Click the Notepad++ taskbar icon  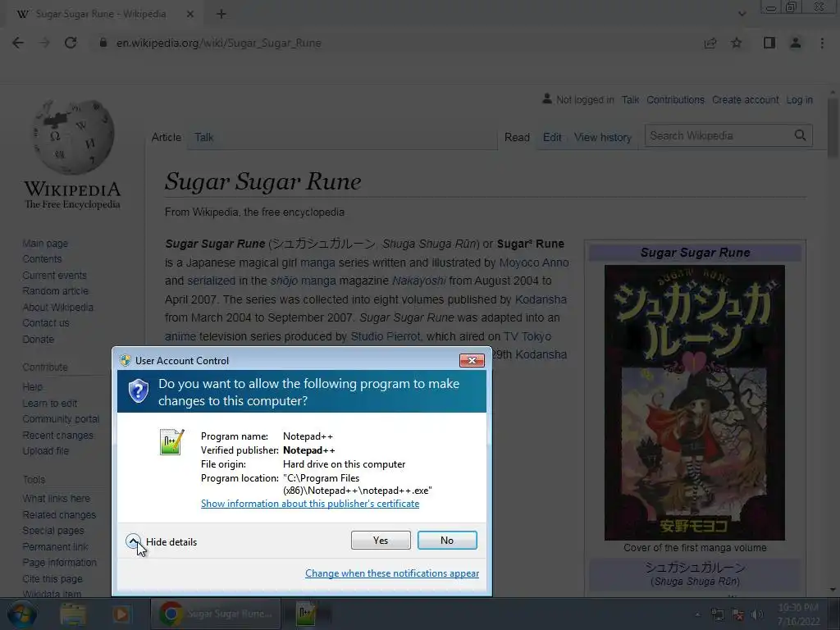point(307,614)
